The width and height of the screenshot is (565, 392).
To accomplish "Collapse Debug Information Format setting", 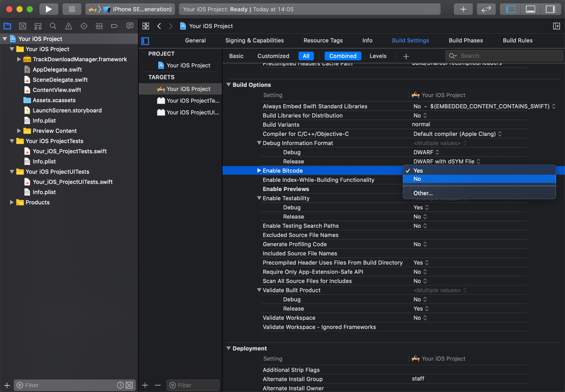I will 259,143.
